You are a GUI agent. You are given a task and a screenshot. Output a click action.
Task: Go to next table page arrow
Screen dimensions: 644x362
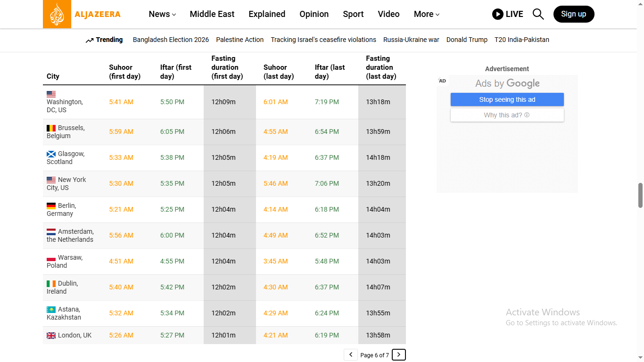pos(399,355)
